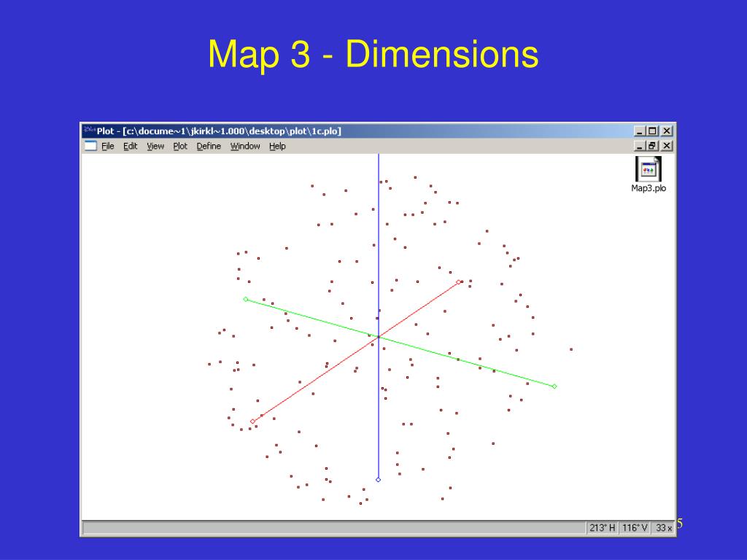This screenshot has height=560, width=747.
Task: Open the Help menu
Action: 277,146
